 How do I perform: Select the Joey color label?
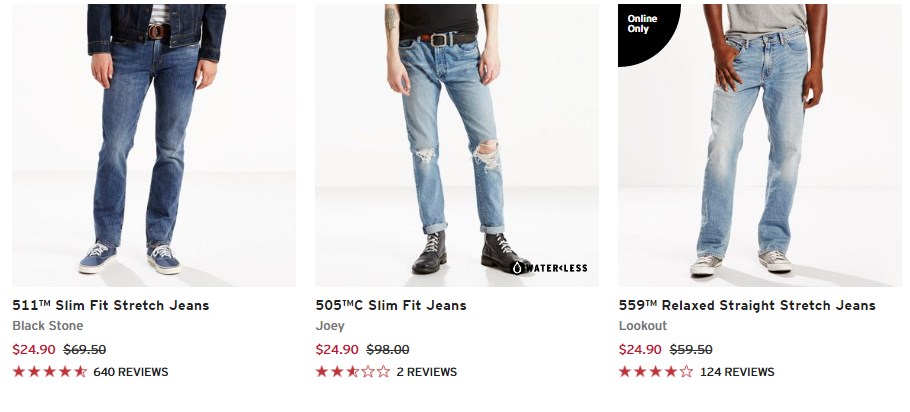coord(330,326)
